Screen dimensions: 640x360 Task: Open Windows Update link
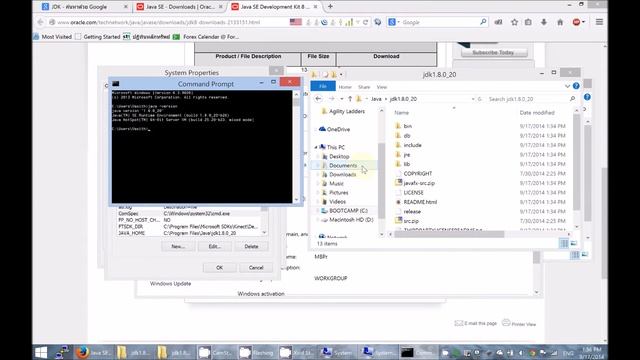[170, 283]
